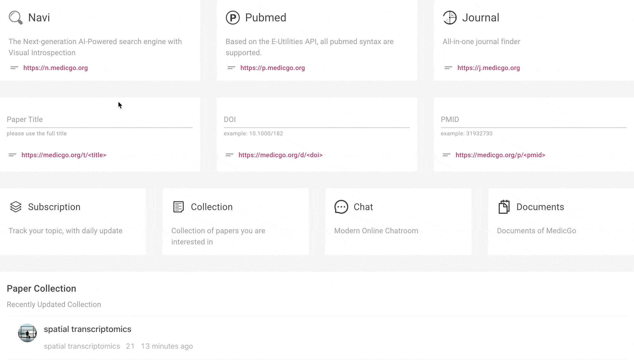Click the 'example: 31932730' hint
Image resolution: width=634 pixels, height=364 pixels.
tap(467, 134)
